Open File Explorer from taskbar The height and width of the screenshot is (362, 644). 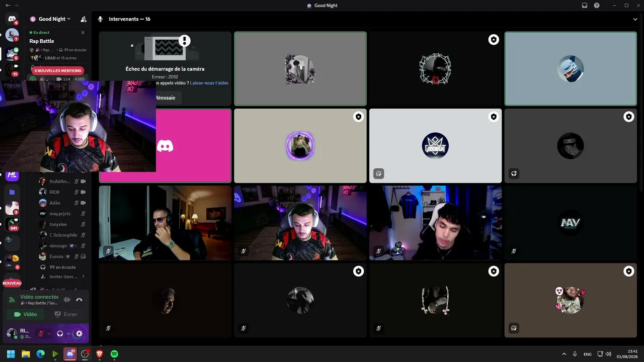(x=26, y=354)
